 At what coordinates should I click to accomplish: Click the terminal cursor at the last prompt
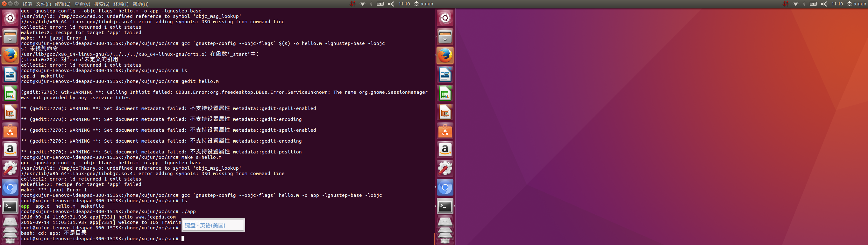[x=183, y=239]
